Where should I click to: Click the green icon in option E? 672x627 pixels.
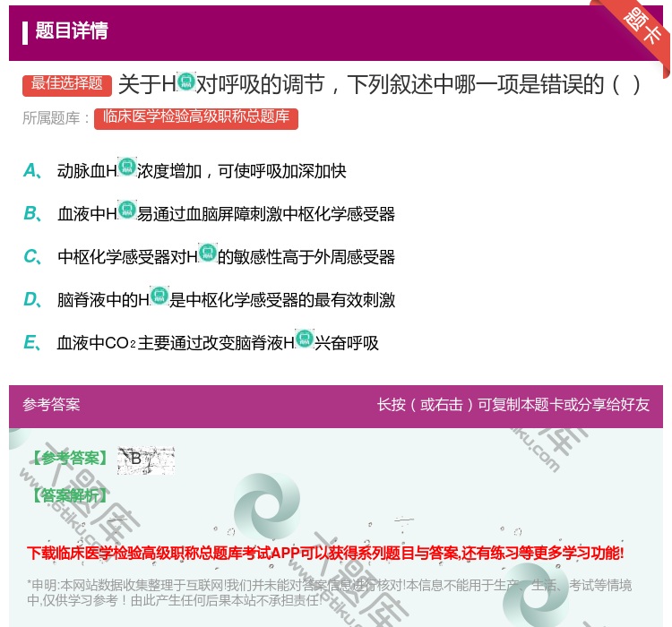click(305, 339)
